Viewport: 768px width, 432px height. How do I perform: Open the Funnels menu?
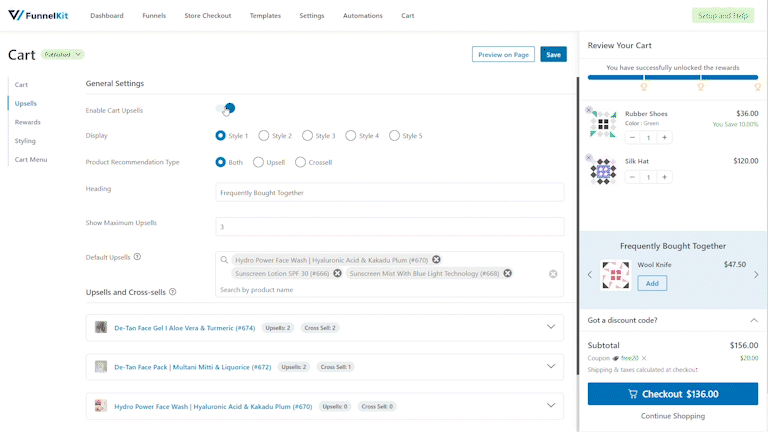tap(154, 16)
